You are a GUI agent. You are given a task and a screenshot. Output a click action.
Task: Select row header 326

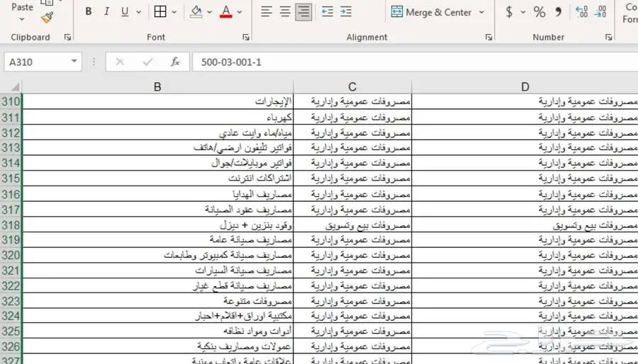[11, 347]
